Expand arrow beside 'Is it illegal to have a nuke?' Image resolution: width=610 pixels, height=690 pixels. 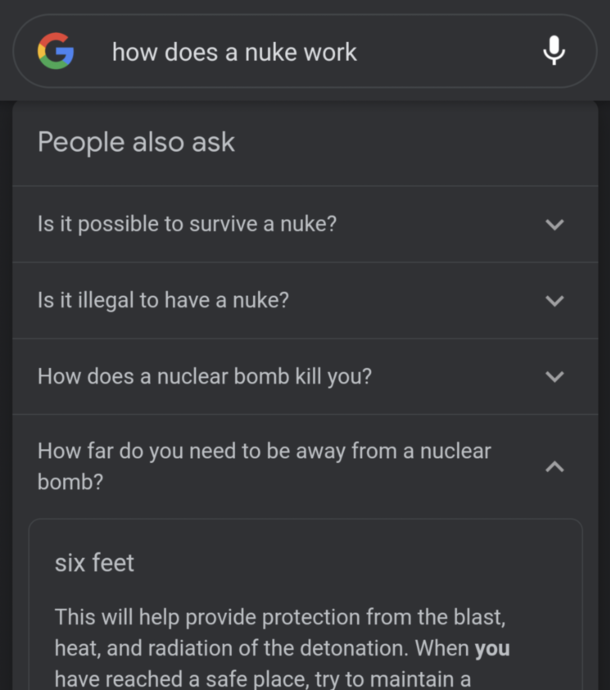555,301
